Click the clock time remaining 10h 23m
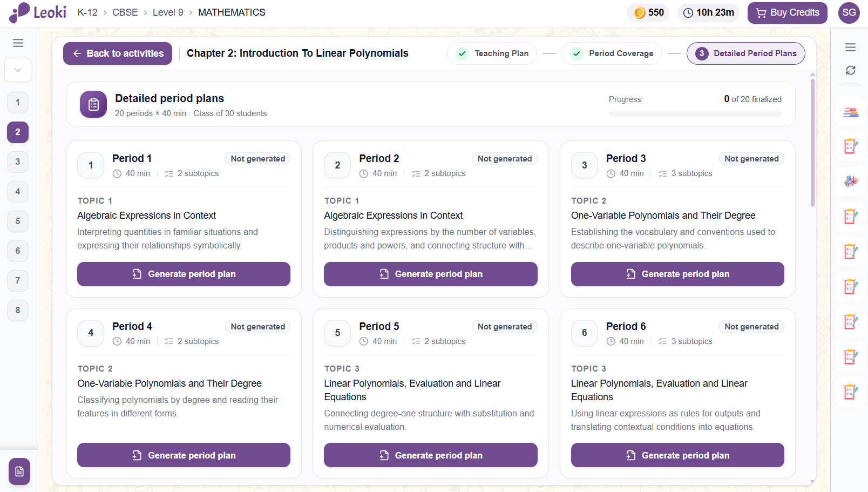This screenshot has width=868, height=492. tap(708, 12)
